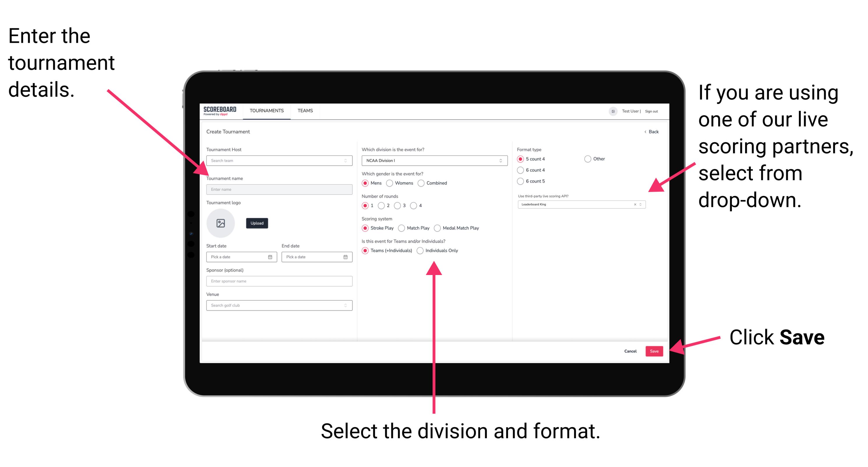Click the Upload tournament logo button
Viewport: 868px width, 467px height.
pyautogui.click(x=257, y=224)
